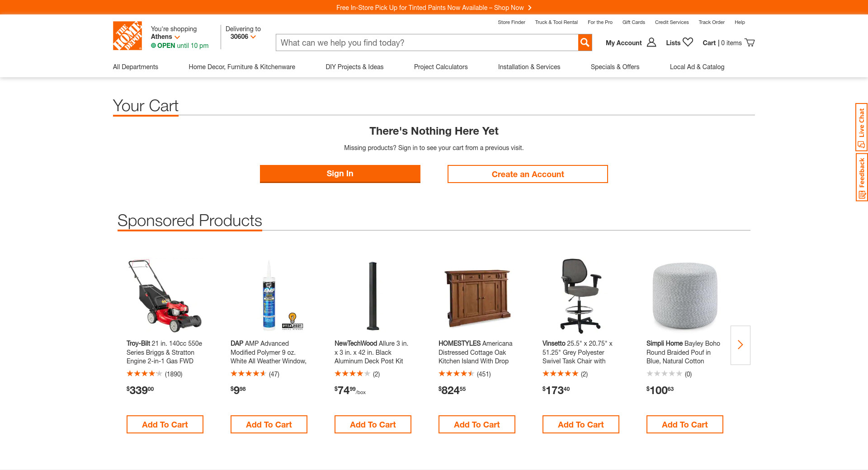Open the Live Chat side tab

click(861, 127)
